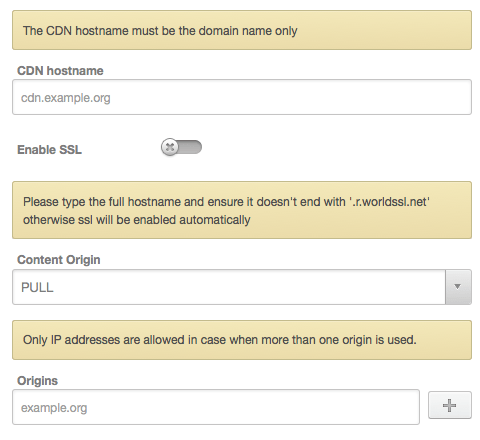
Task: Click the X knob on SSL switch
Action: pyautogui.click(x=170, y=147)
